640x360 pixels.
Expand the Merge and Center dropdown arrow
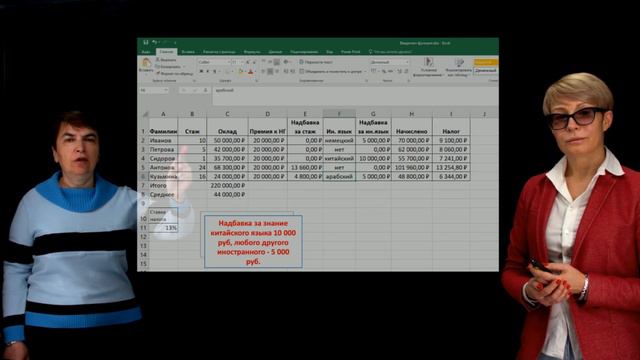coord(364,71)
